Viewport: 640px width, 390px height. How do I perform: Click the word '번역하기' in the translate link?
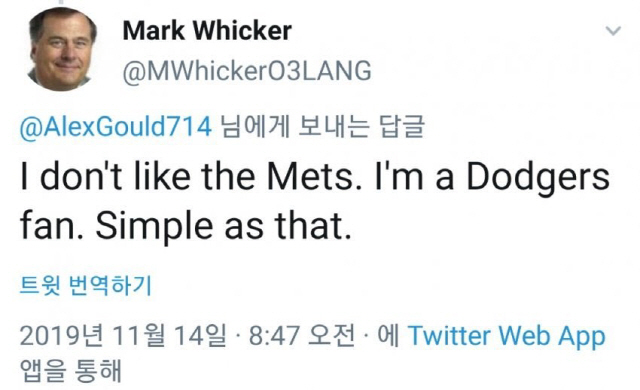111,285
